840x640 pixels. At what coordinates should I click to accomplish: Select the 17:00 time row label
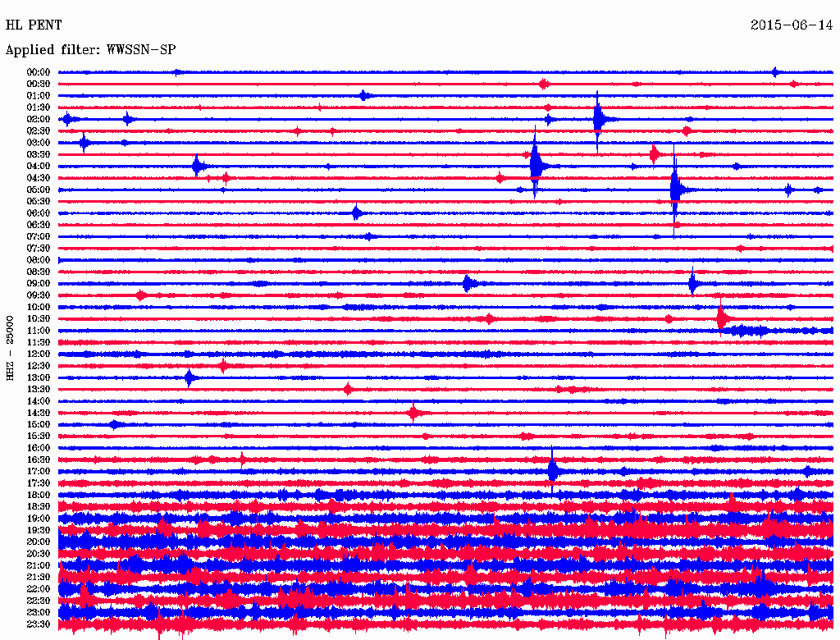click(x=38, y=472)
